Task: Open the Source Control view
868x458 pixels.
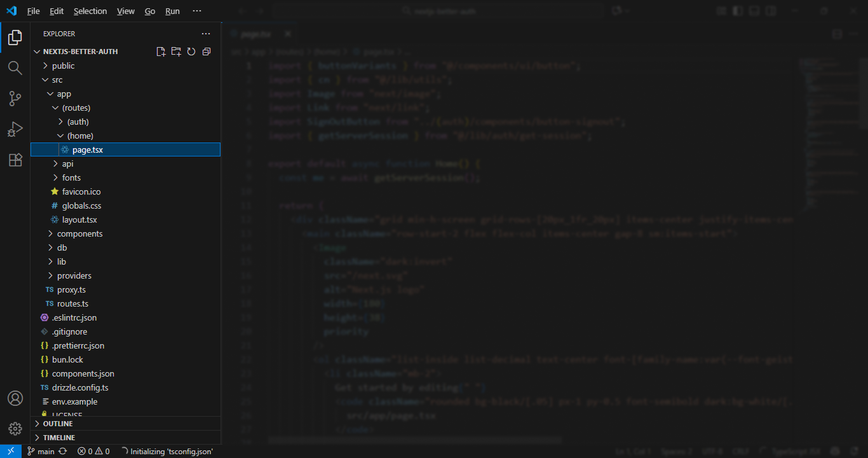Action: point(15,99)
